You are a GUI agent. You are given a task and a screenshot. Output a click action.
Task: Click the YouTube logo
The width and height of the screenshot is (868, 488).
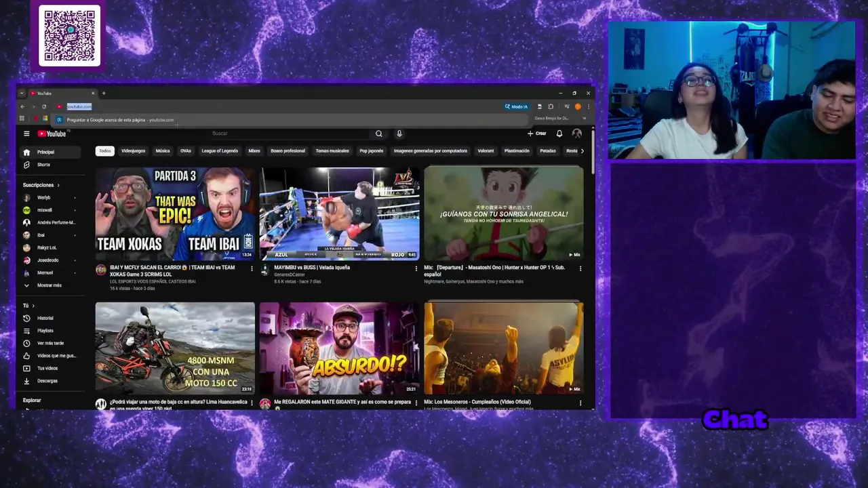[52, 134]
